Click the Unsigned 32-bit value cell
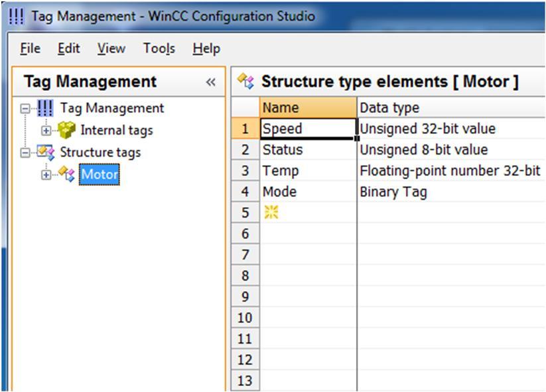 click(451, 129)
